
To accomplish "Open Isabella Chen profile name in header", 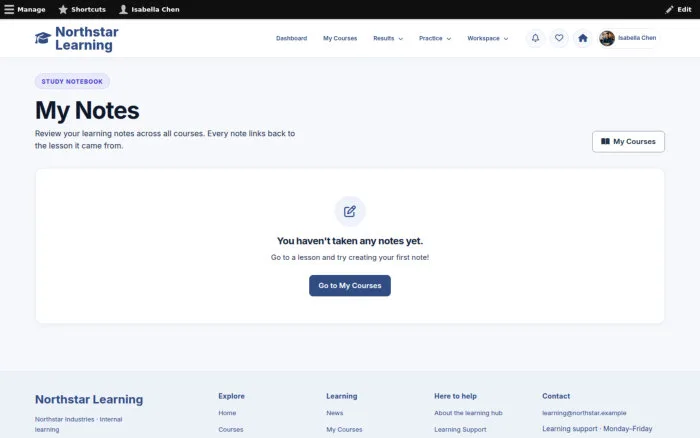I will coord(637,38).
